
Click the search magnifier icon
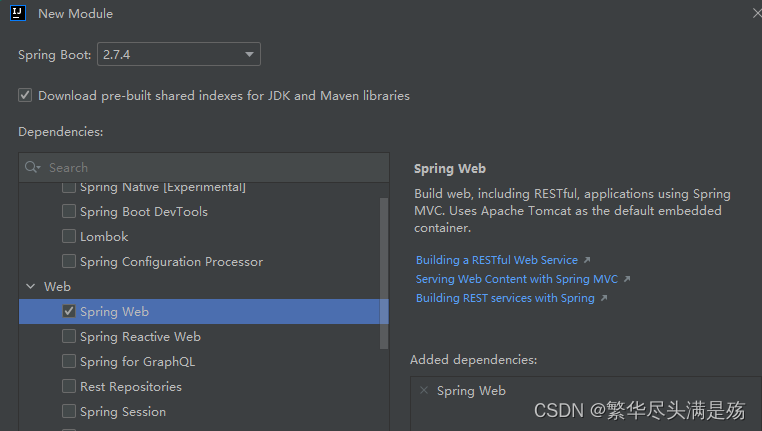click(x=32, y=167)
